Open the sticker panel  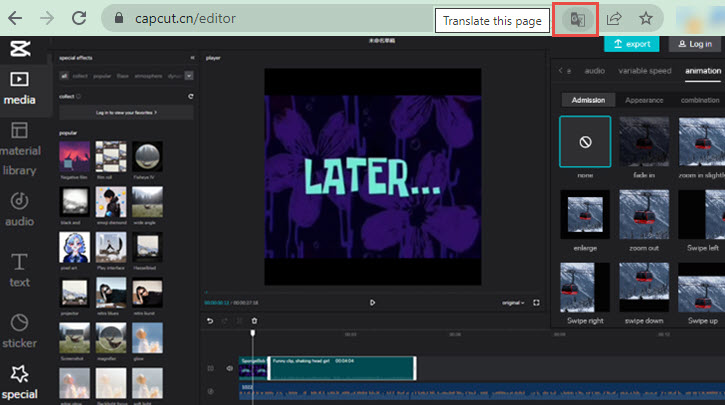[x=19, y=329]
